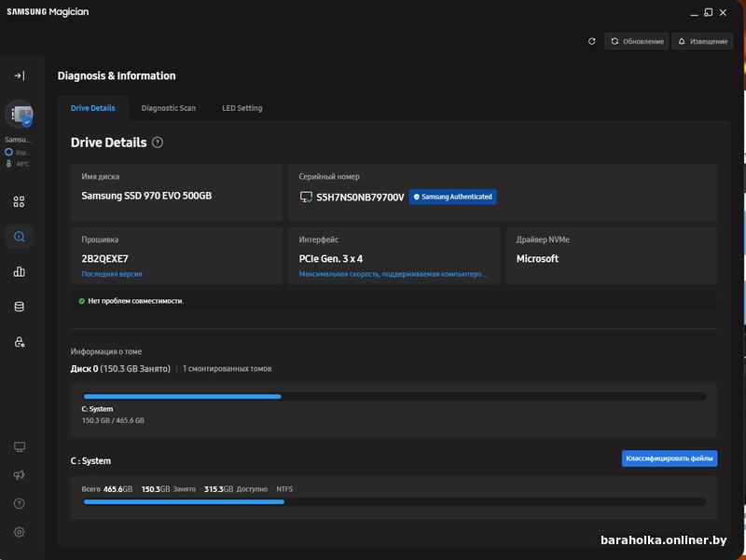Click the help icon beside Drive Details heading
746x560 pixels.
click(x=158, y=143)
